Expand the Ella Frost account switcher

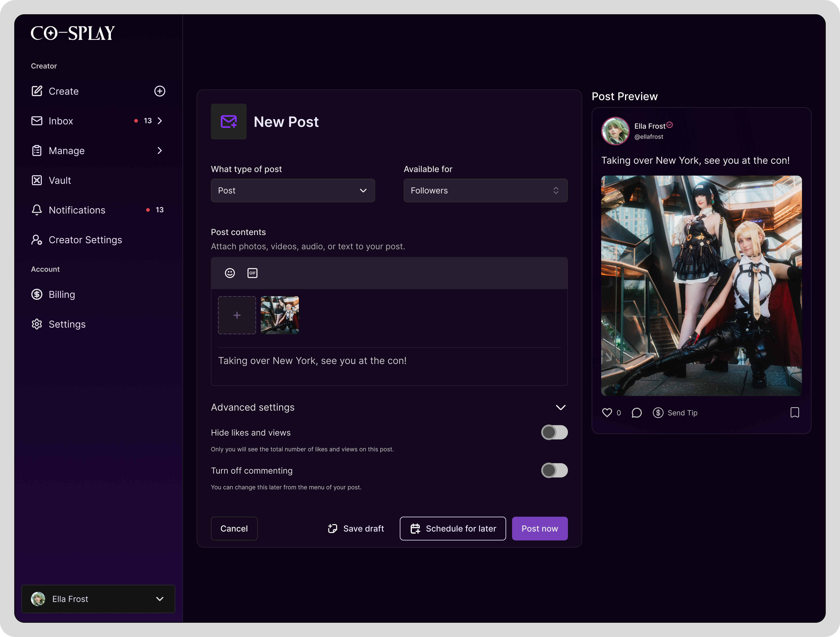98,599
